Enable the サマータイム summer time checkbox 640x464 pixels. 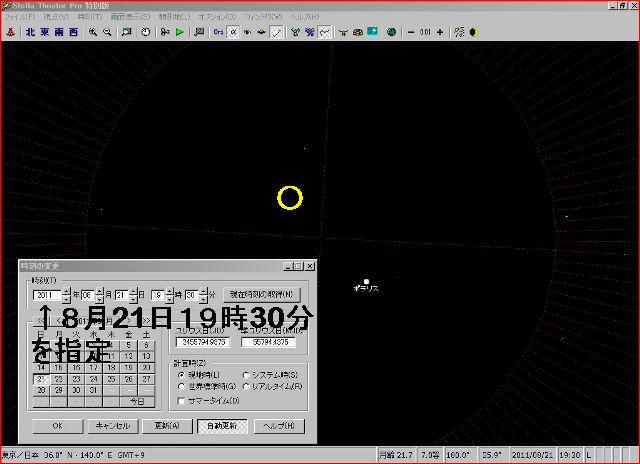[180, 400]
